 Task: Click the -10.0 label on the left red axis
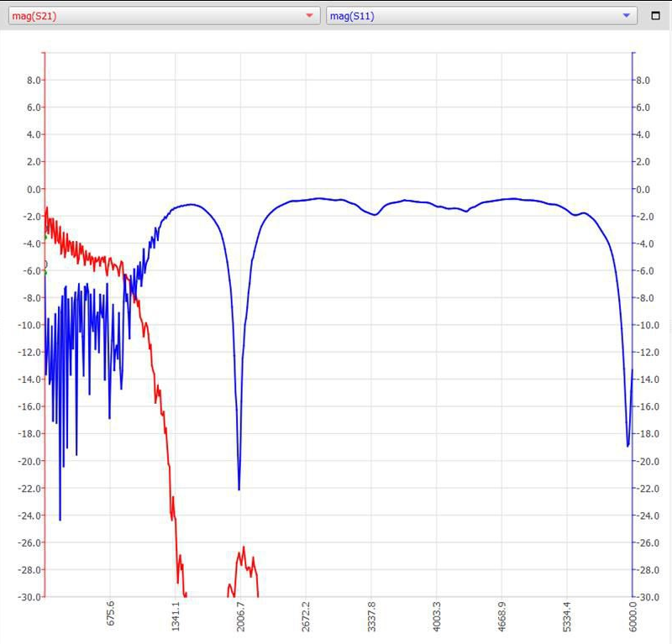[x=29, y=325]
